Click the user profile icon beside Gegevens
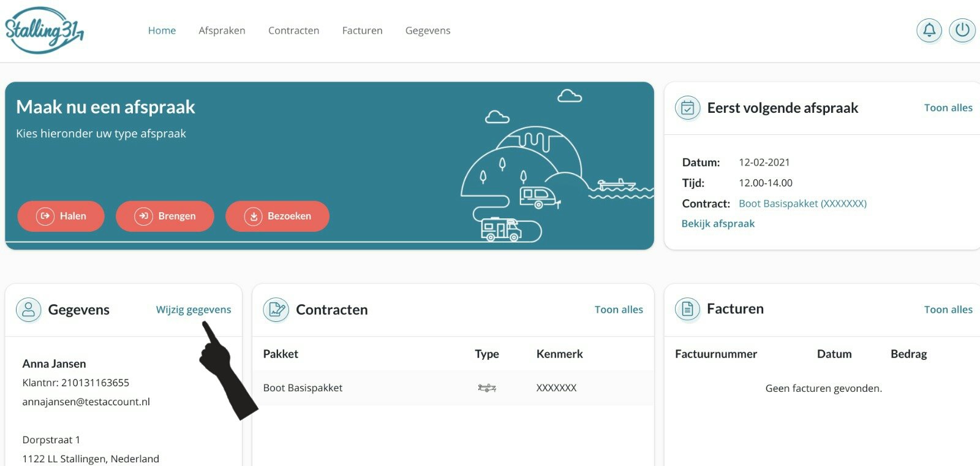The height and width of the screenshot is (466, 980). point(28,310)
